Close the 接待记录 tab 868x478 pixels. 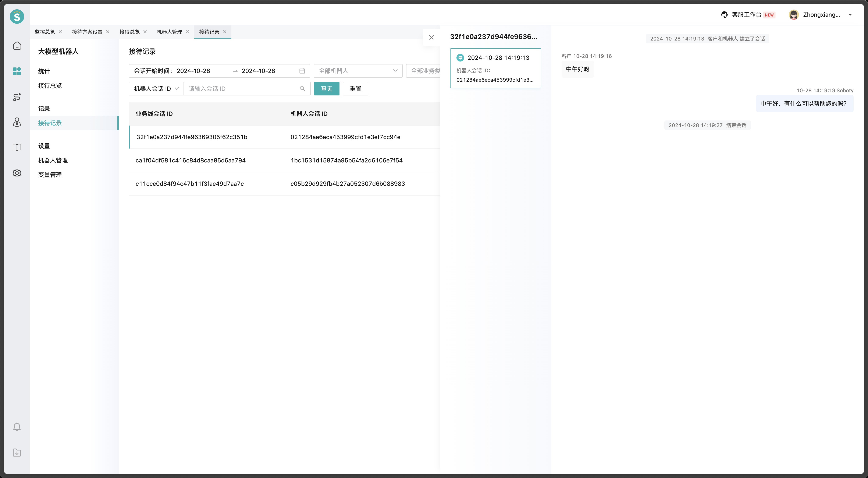(x=225, y=32)
